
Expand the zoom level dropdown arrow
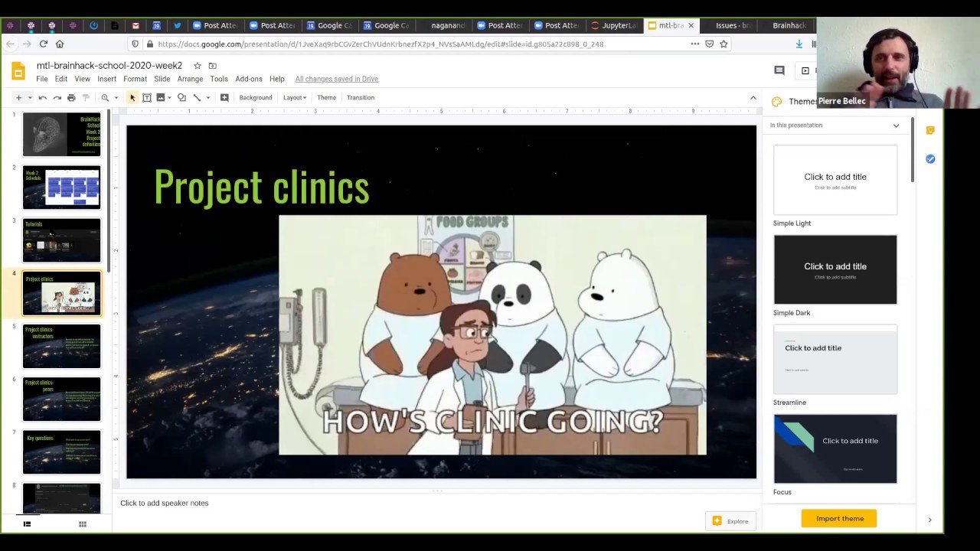[x=116, y=98]
